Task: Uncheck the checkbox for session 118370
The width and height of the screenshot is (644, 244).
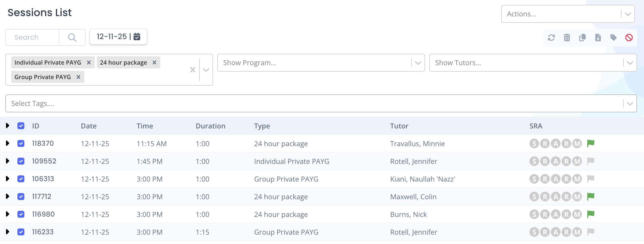Action: [x=21, y=143]
